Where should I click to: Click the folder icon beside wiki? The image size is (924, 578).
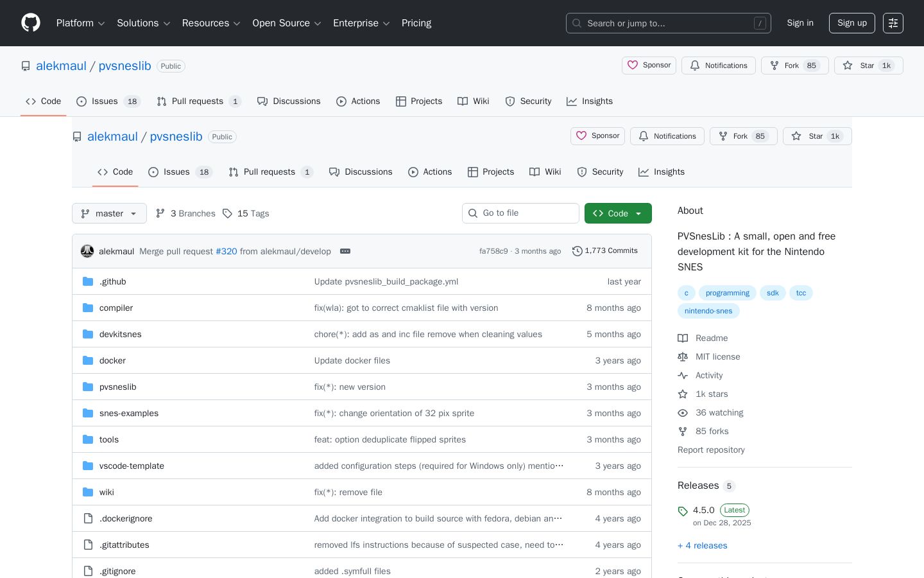point(88,492)
